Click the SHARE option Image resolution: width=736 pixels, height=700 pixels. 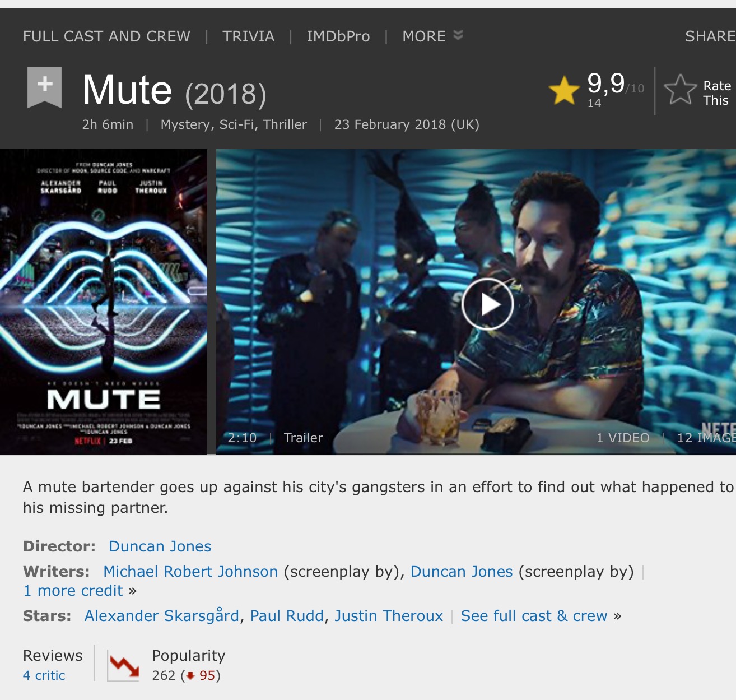click(710, 36)
